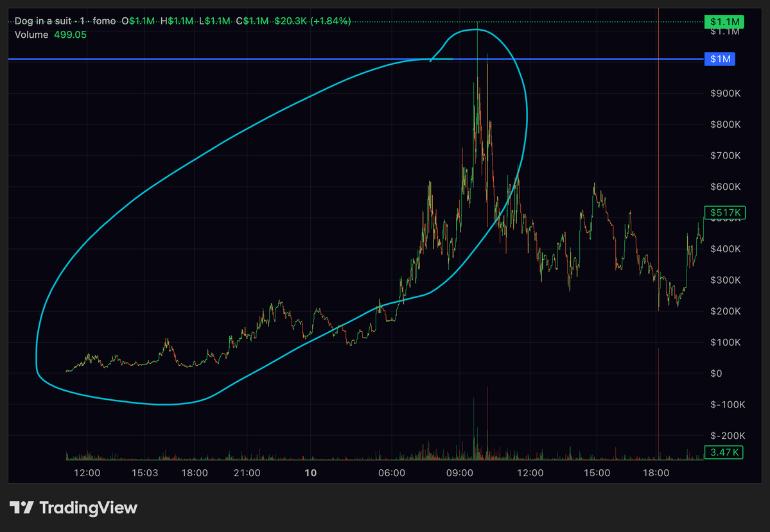Click the $800K price axis label

(725, 124)
